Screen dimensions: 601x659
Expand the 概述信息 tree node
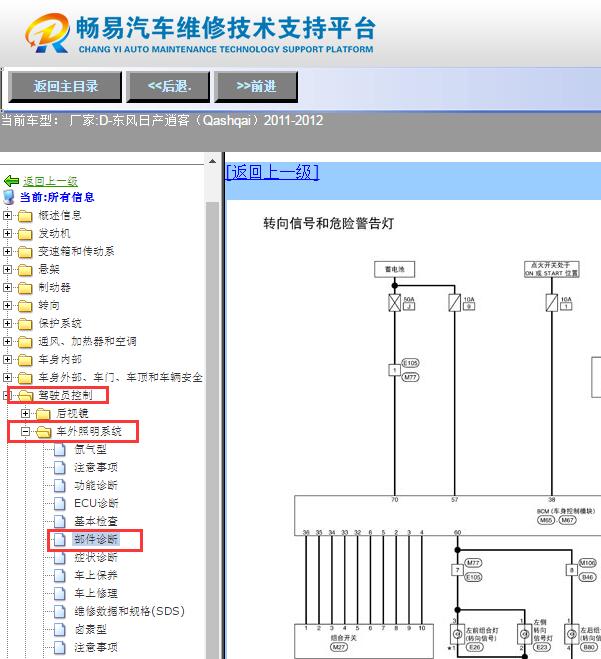tap(7, 215)
